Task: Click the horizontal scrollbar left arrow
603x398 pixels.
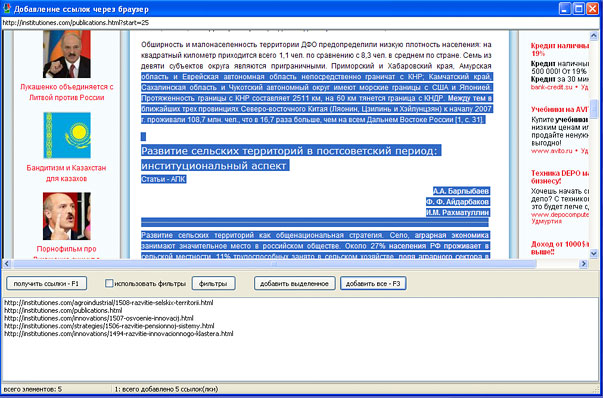Action: 7,264
